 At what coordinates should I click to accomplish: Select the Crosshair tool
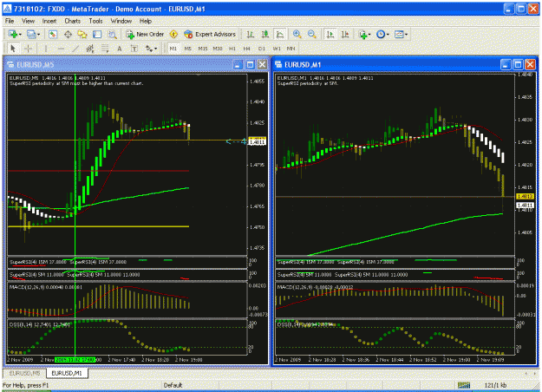click(28, 49)
